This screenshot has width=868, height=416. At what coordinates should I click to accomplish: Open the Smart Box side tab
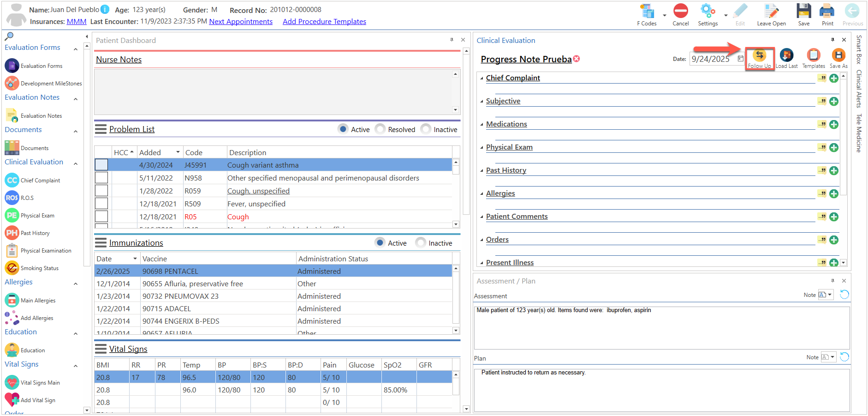(859, 49)
